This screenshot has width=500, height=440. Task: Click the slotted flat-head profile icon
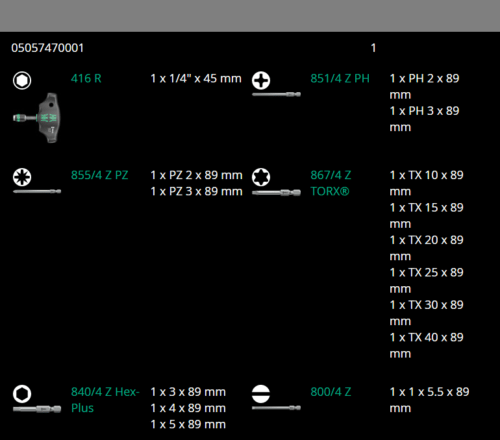pyautogui.click(x=261, y=394)
